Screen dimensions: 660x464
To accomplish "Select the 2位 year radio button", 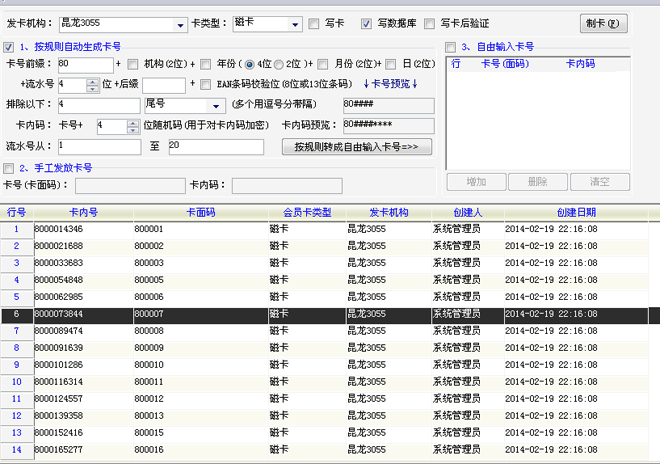I will pos(279,64).
